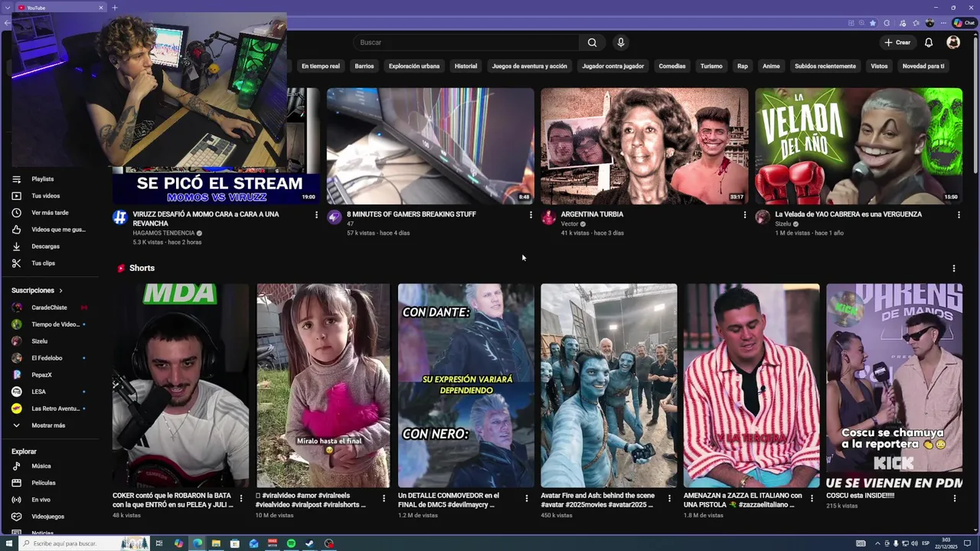
Task: Favorite this page with star icon
Action: [872, 23]
